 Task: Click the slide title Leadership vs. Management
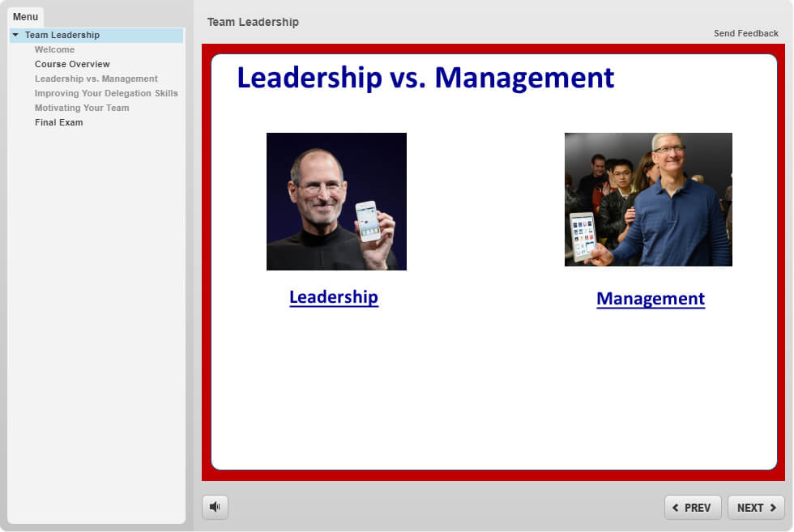(x=425, y=78)
